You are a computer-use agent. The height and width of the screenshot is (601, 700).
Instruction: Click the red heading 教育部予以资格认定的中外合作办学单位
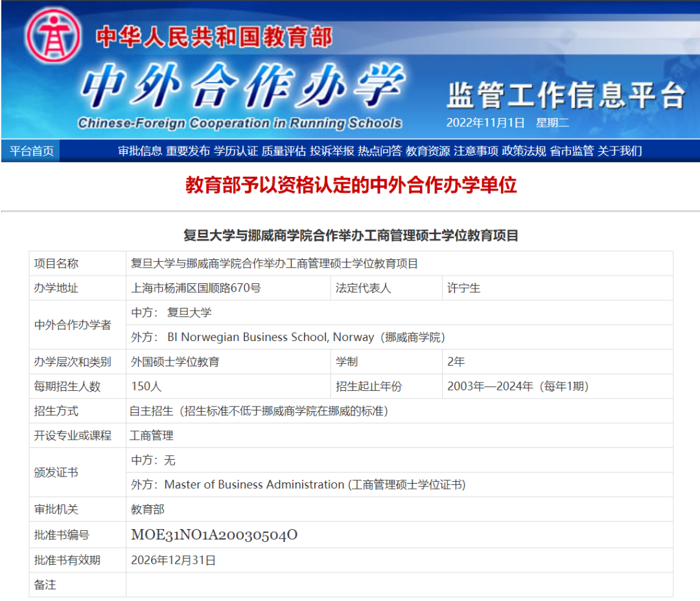[x=351, y=185]
